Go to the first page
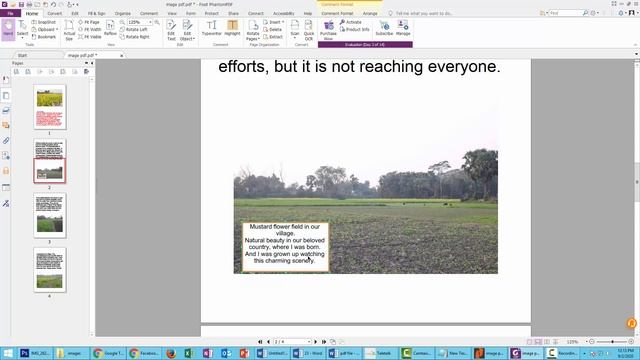Image resolution: width=640 pixels, height=360 pixels. tap(260, 342)
